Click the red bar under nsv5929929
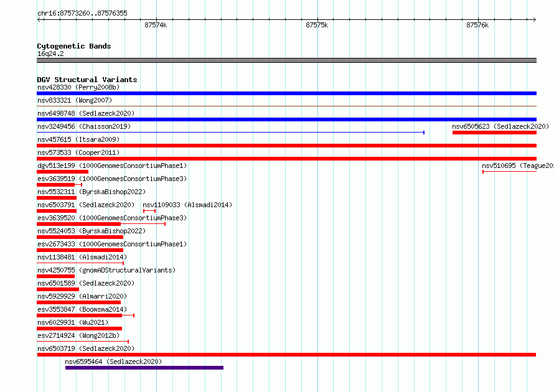 coord(79,302)
